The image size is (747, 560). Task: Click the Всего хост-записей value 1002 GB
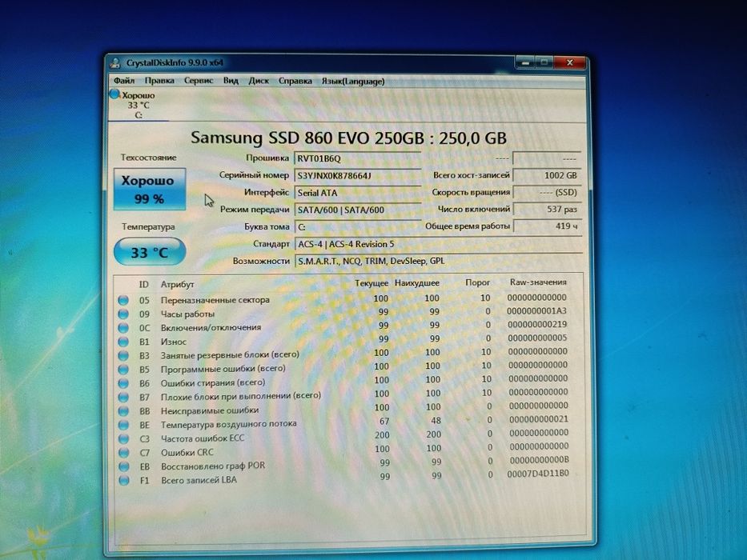pos(548,175)
